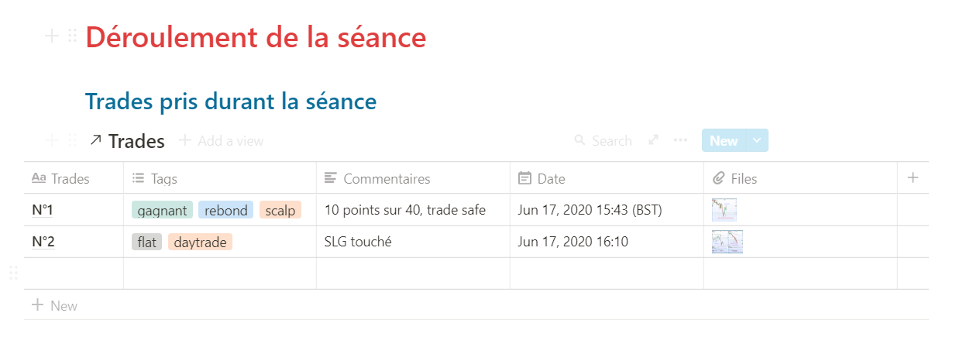Expand the Trades database to full page
980x344 pixels.
(653, 140)
